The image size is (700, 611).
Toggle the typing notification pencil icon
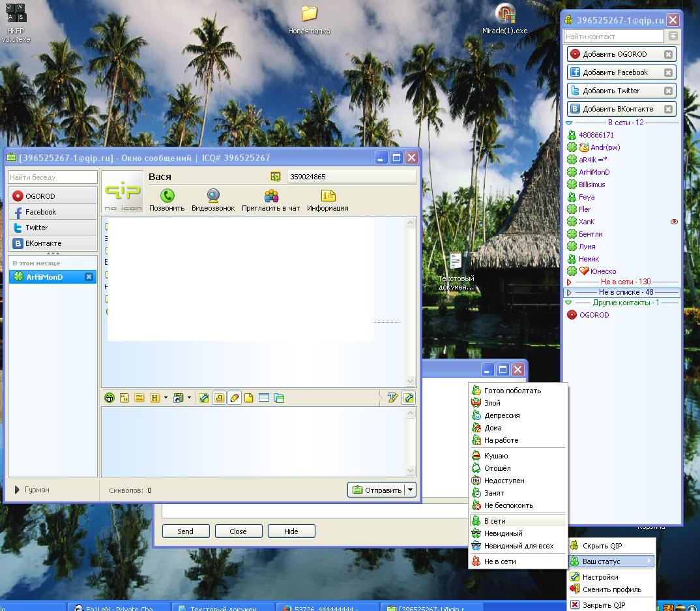point(235,398)
